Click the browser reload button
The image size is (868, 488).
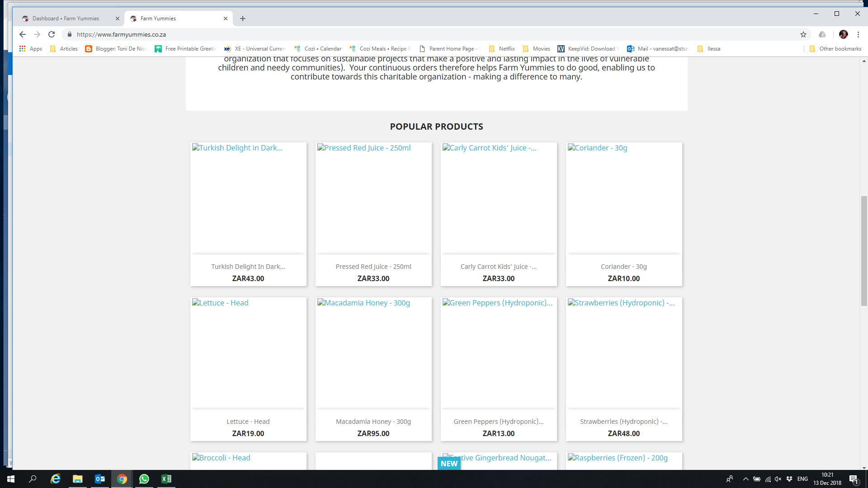click(52, 34)
